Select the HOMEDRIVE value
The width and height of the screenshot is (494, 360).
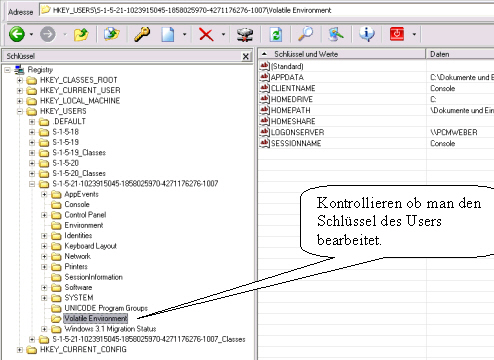coord(292,99)
